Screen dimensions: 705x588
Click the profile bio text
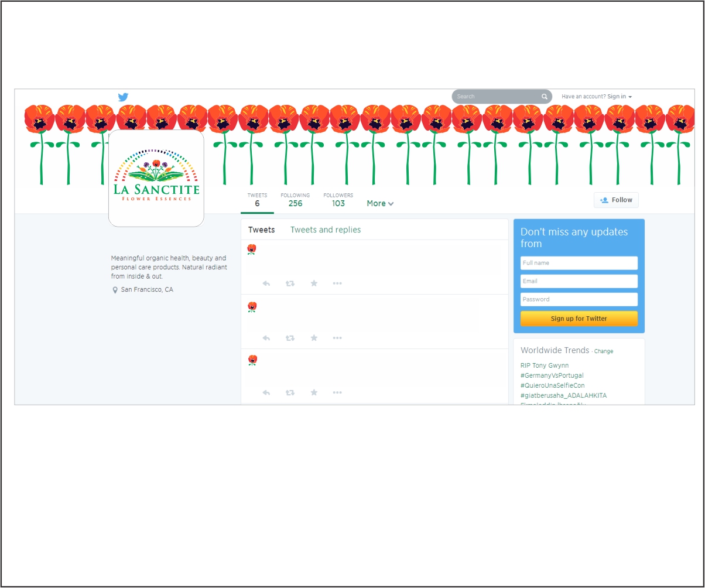tap(169, 267)
